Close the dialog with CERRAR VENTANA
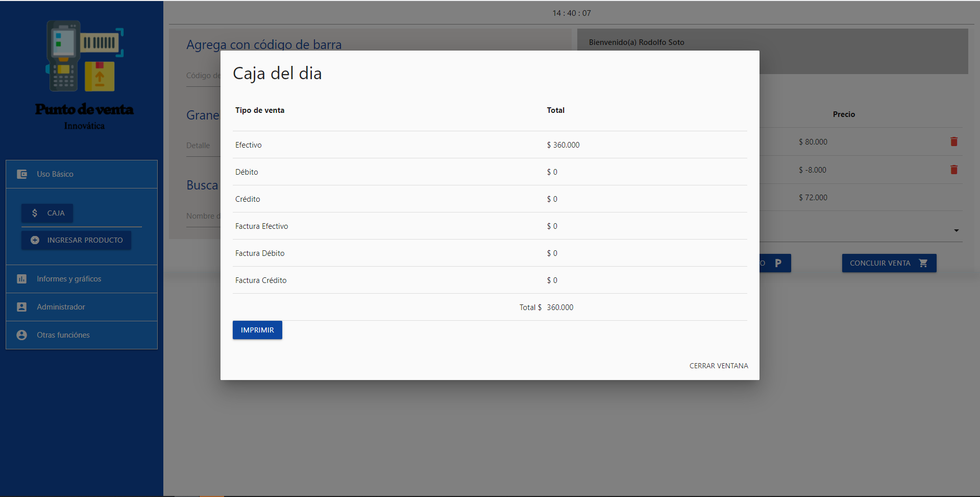980x497 pixels. [x=718, y=366]
